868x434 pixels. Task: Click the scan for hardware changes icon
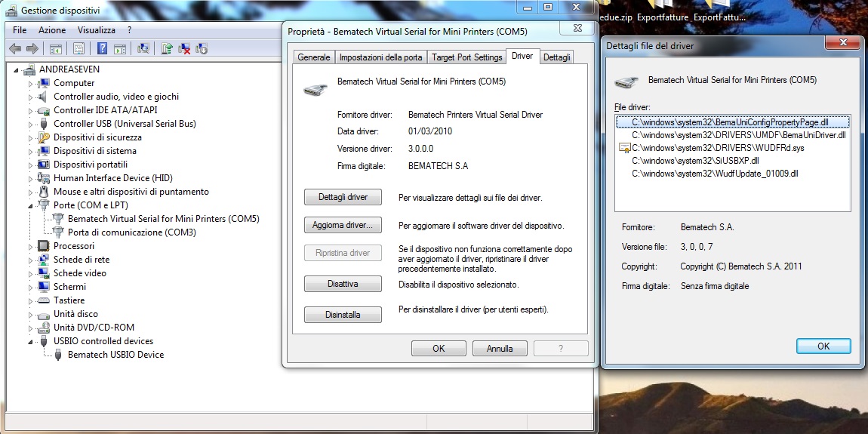click(x=143, y=49)
